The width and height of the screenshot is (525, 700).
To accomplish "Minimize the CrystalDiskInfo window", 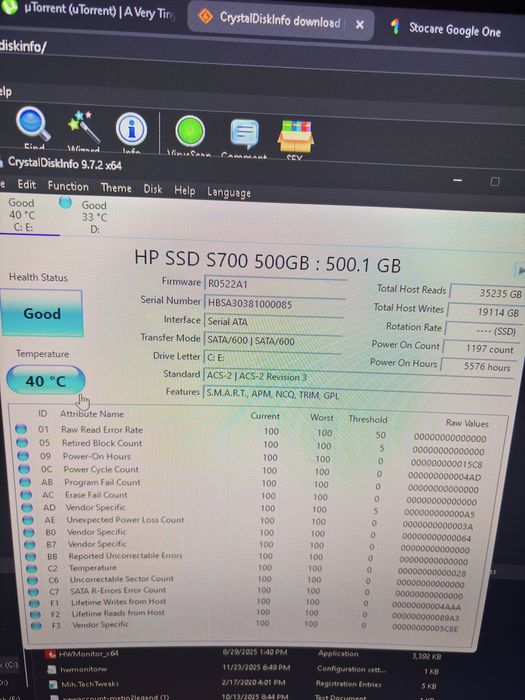I will click(x=458, y=180).
